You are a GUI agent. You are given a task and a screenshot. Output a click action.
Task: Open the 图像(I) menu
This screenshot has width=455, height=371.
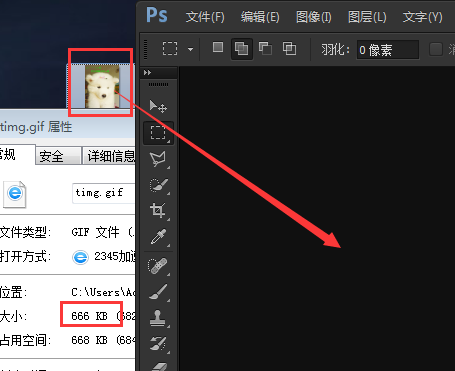[314, 17]
